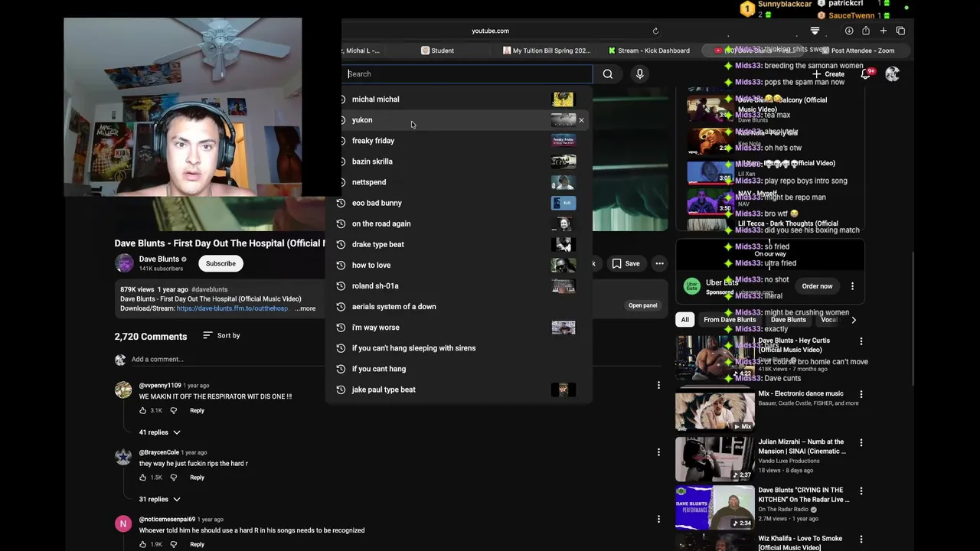Open options for Crying In The Kitchen video
This screenshot has height=551, width=980.
click(x=861, y=491)
